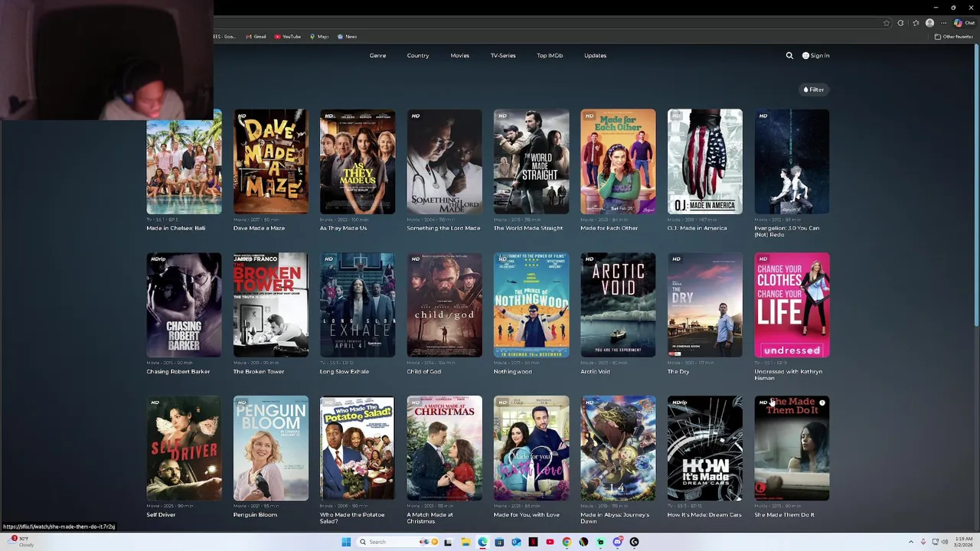The width and height of the screenshot is (980, 551).
Task: Open the Updates page
Action: tap(595, 56)
